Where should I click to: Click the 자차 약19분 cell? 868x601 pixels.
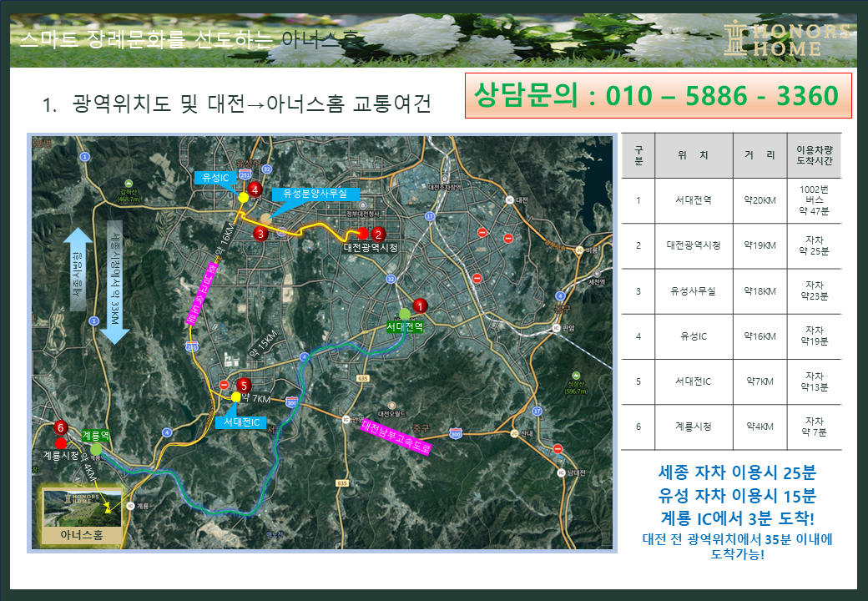pyautogui.click(x=815, y=336)
